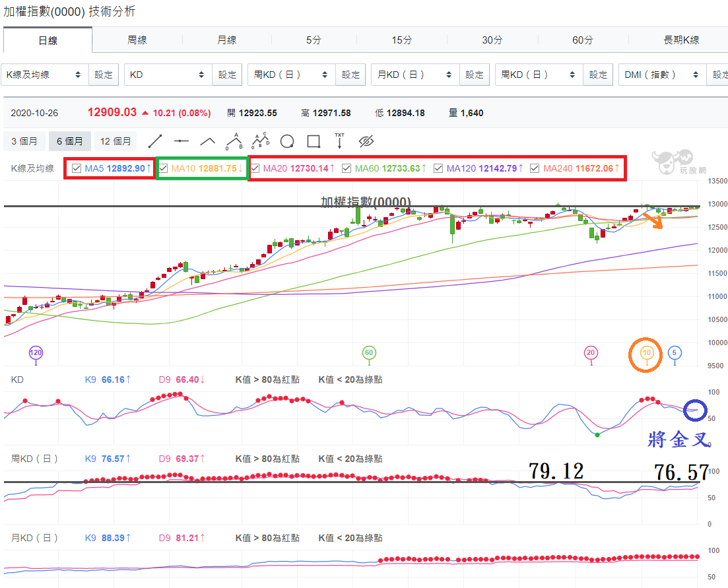This screenshot has width=728, height=588.
Task: Pick the OAB three-point wave tool
Action: coord(234,141)
